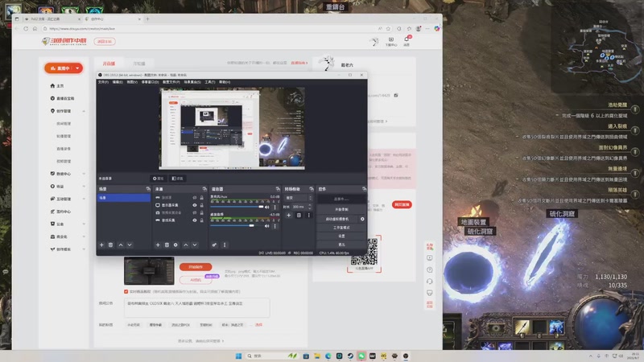Collapse the 创作管理 sidebar section

tap(84, 111)
